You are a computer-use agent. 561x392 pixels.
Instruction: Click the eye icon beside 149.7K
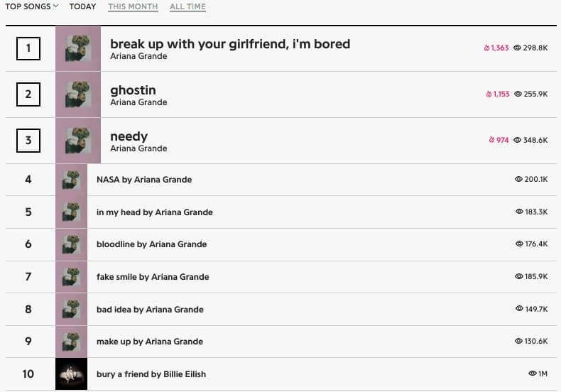coord(519,308)
